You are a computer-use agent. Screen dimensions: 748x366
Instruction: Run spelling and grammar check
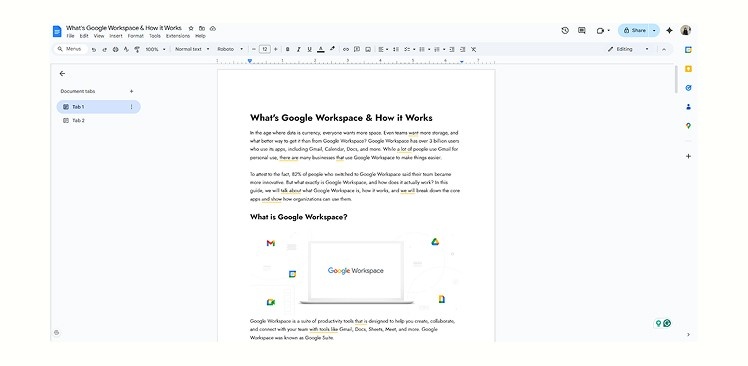point(126,49)
